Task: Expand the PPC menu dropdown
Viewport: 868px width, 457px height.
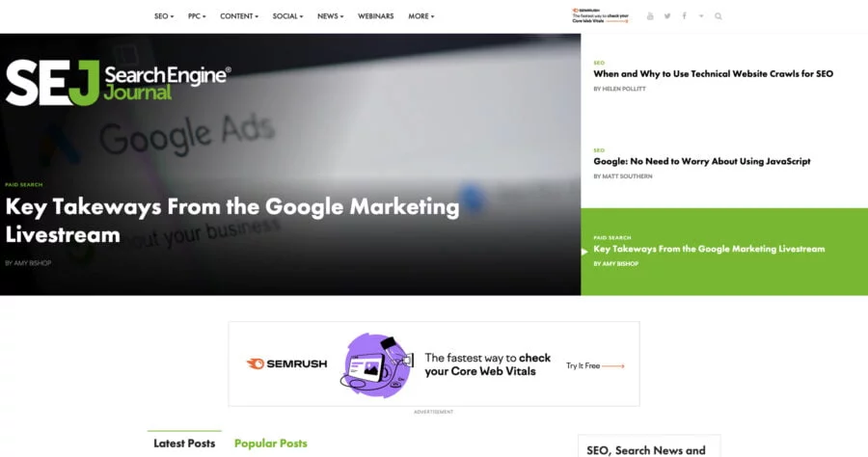Action: [x=197, y=16]
